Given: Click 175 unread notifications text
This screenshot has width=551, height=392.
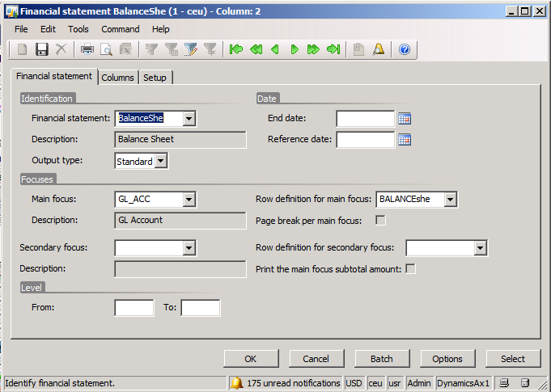Looking at the screenshot, I should 294,383.
